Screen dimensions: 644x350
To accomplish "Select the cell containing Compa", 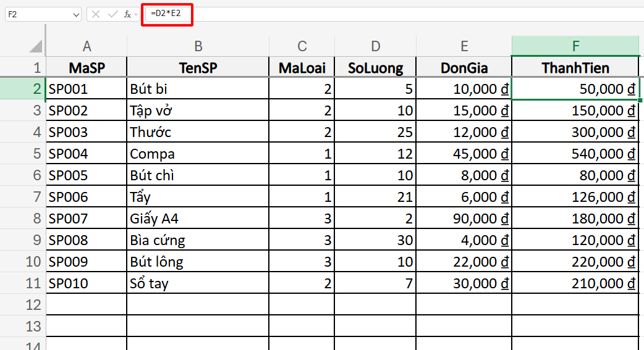I will click(x=198, y=154).
